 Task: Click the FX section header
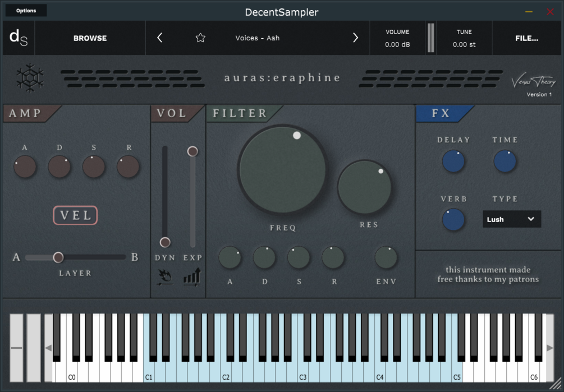coord(441,113)
